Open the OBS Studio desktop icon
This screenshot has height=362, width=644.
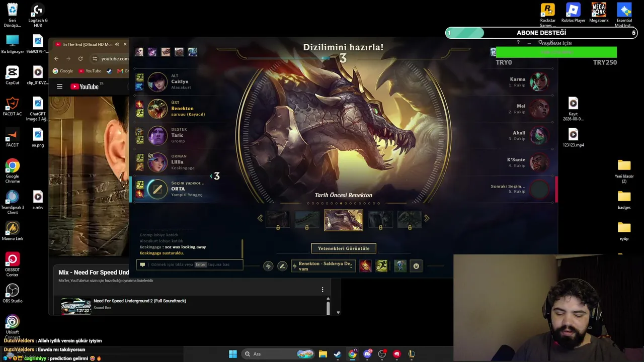coord(13,293)
